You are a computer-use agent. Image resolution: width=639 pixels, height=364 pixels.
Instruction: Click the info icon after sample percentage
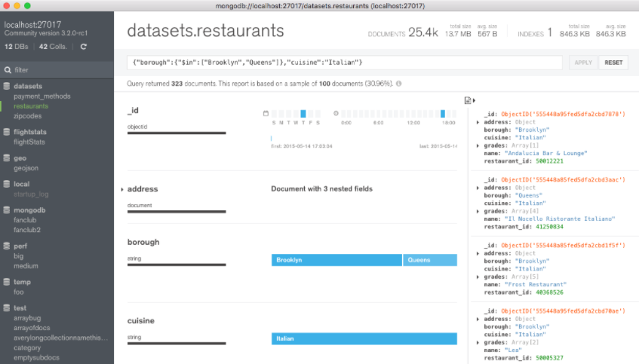coord(398,84)
